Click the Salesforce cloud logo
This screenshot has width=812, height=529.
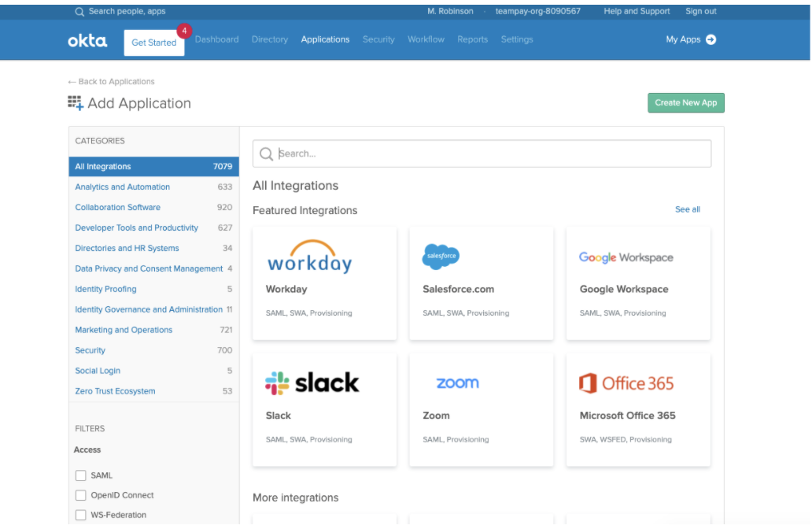tap(441, 257)
